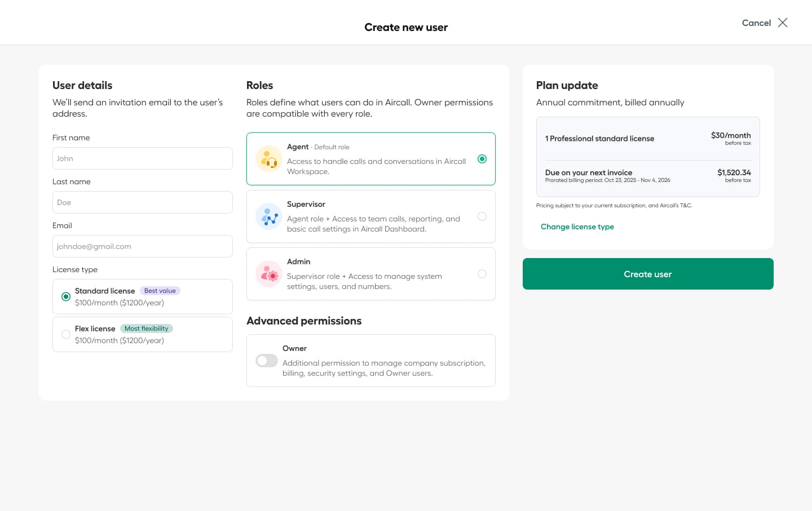Focus the First name input field
Screen dimensions: 812x511
pyautogui.click(x=143, y=158)
